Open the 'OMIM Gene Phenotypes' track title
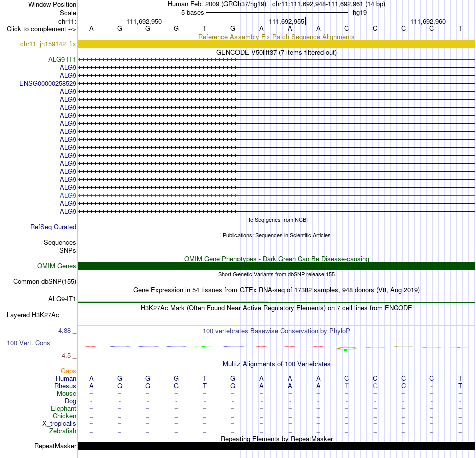The image size is (476, 458). click(277, 259)
